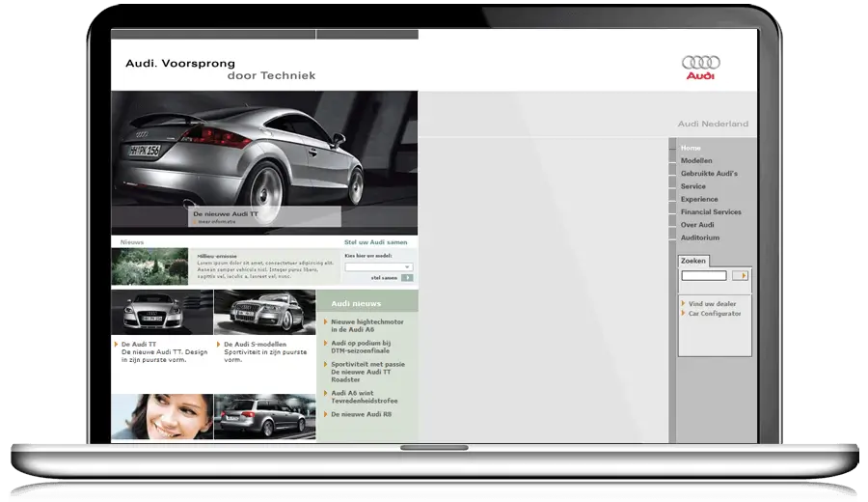This screenshot has height=502, width=868.
Task: Open 'De Audi TT' article link
Action: 138,344
